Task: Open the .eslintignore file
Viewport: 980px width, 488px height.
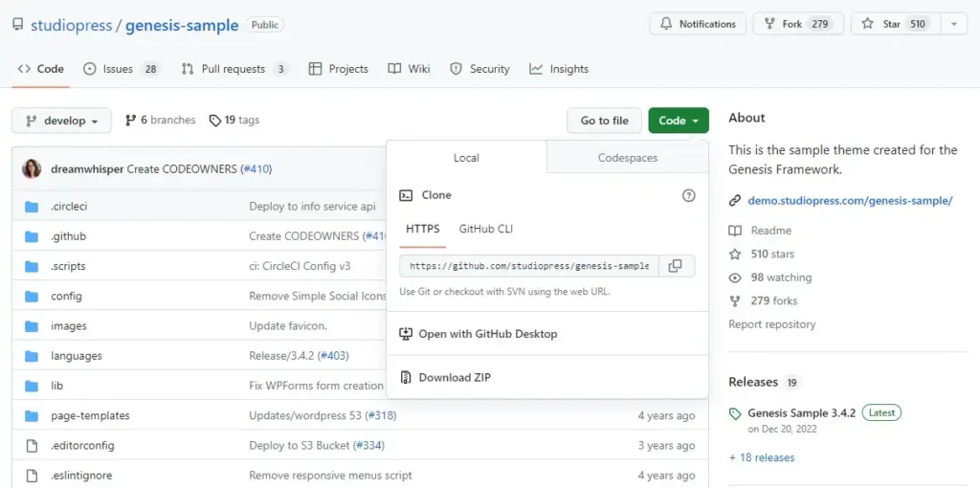Action: [x=82, y=476]
